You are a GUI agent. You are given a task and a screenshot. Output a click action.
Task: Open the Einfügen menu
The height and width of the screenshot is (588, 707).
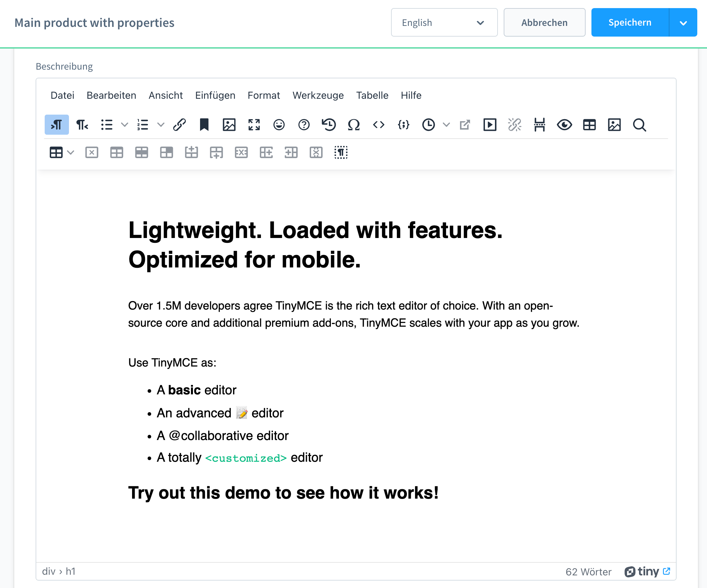pos(215,95)
